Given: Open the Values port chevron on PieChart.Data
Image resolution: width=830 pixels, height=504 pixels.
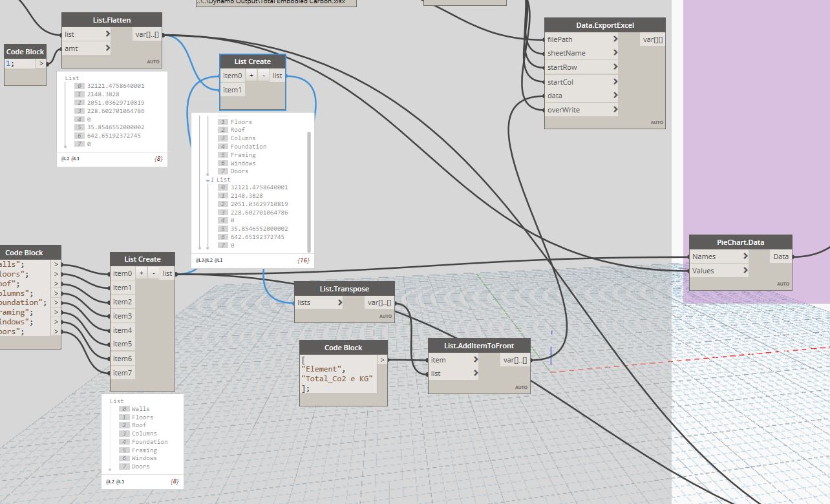Looking at the screenshot, I should point(745,271).
